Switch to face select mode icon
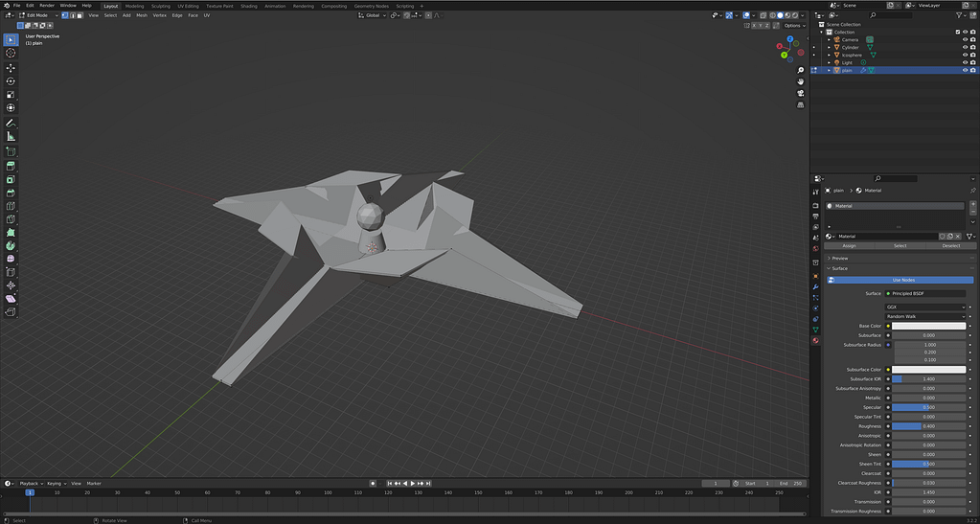The height and width of the screenshot is (524, 980). pyautogui.click(x=81, y=15)
